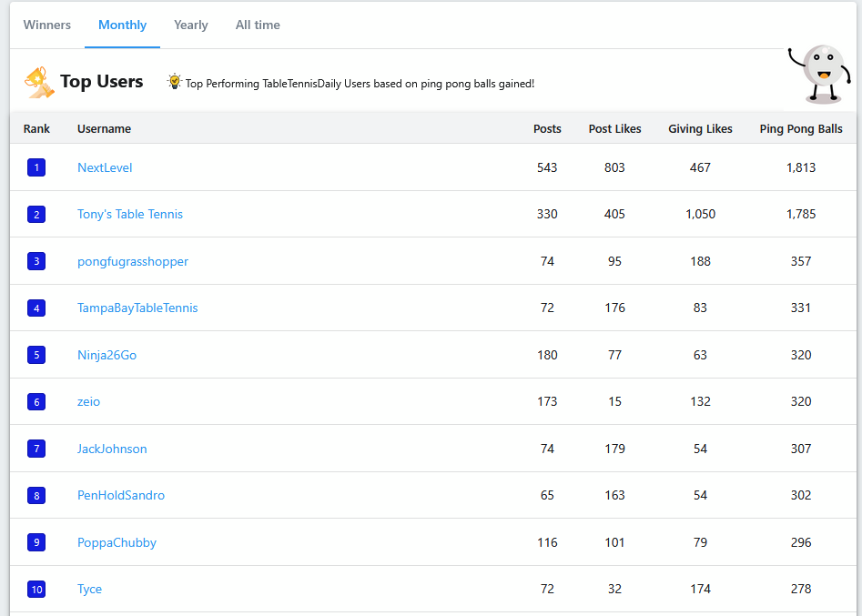Click Tyce's 174 giving likes value
Screen dimensions: 862x616
700,589
